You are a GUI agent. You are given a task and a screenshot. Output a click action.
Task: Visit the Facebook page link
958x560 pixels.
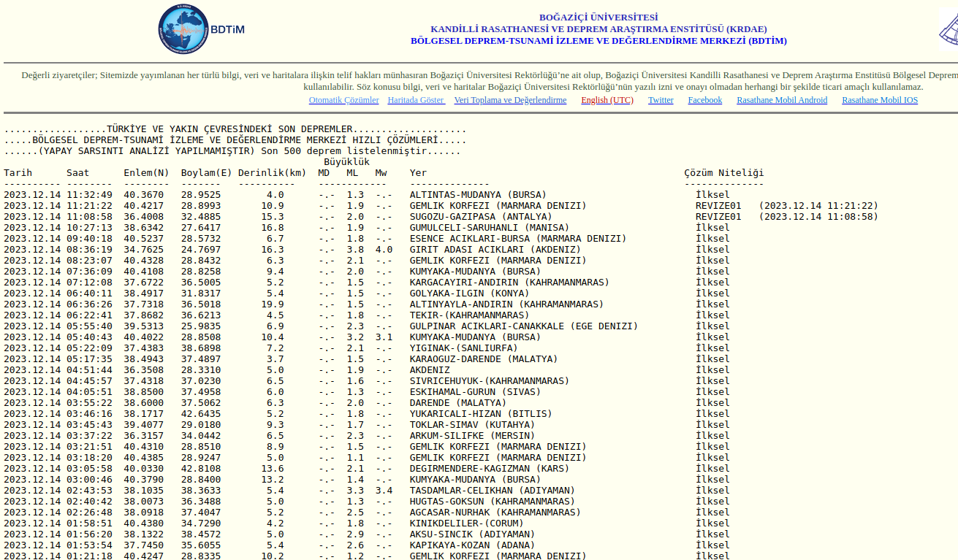704,100
